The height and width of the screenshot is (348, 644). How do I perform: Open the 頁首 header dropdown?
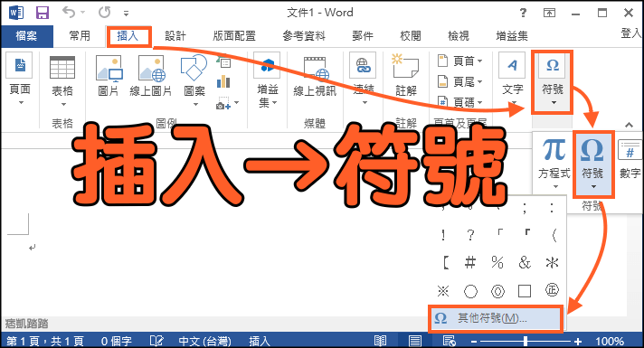(x=459, y=61)
